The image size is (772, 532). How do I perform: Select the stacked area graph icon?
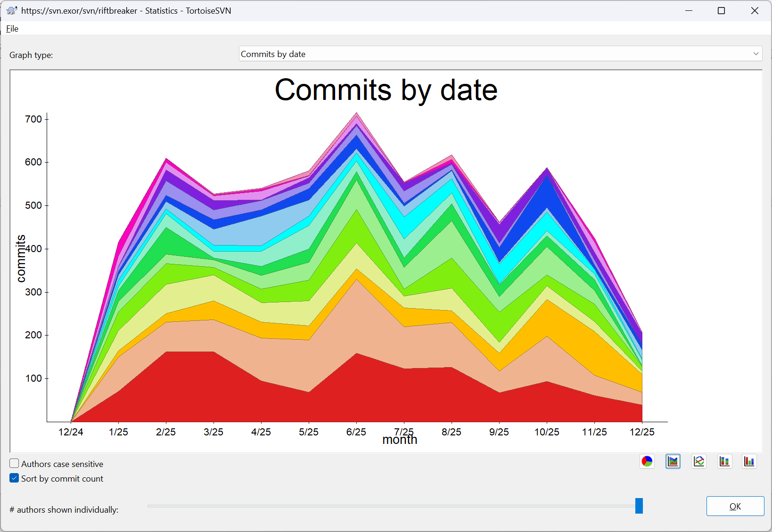coord(673,461)
